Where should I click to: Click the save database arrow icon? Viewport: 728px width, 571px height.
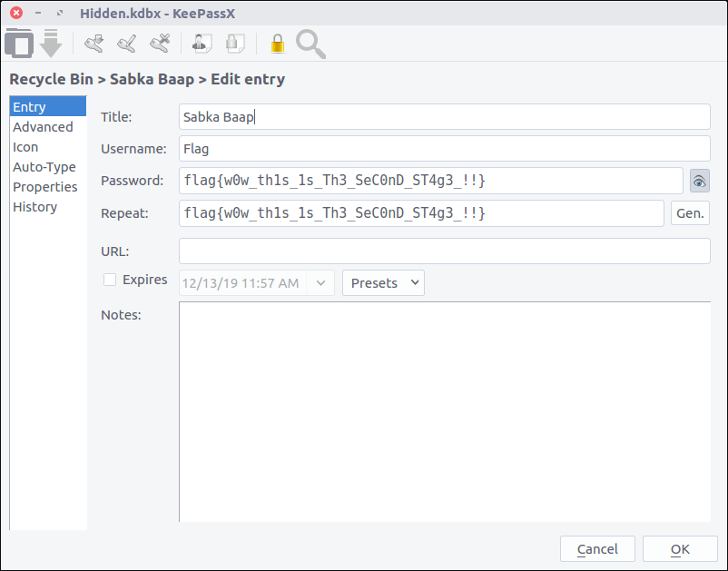(x=51, y=43)
